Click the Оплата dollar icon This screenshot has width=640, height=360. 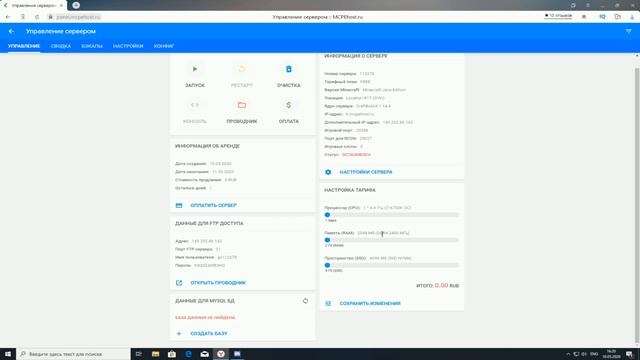pyautogui.click(x=289, y=105)
